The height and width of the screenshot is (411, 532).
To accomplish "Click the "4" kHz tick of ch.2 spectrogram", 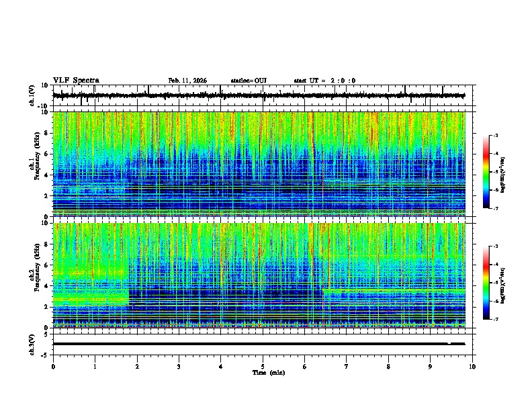I will (x=46, y=286).
